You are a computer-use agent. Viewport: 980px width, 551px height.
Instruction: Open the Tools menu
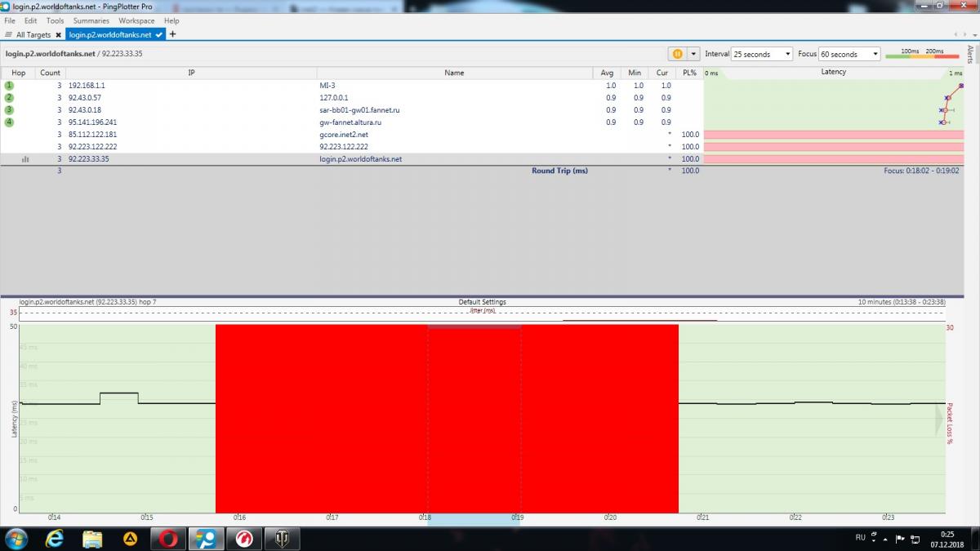point(56,20)
